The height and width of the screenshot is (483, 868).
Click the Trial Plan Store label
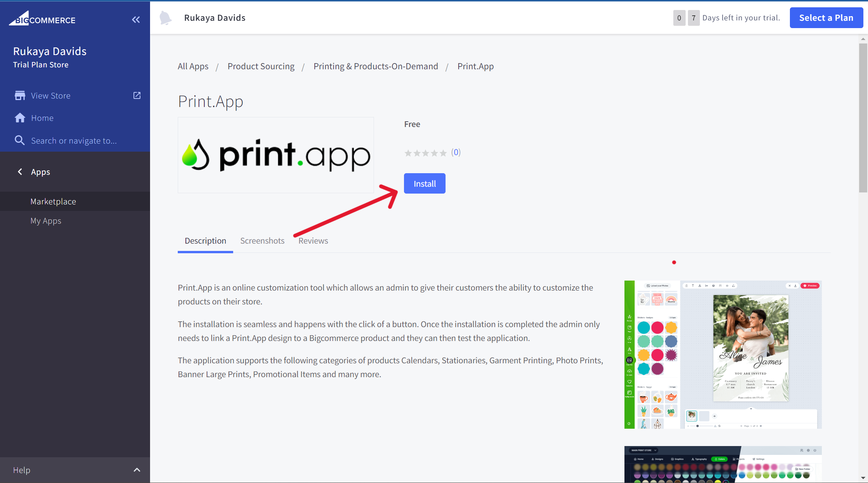tap(41, 65)
